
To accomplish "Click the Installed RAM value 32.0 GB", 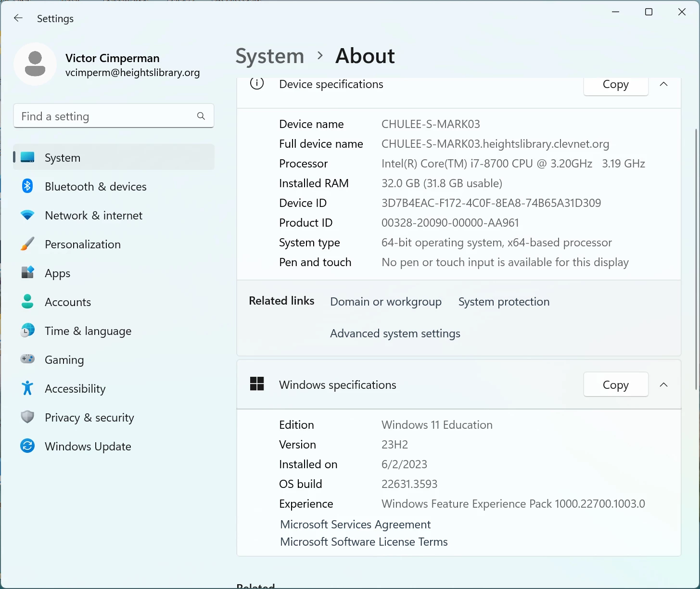I will click(442, 183).
